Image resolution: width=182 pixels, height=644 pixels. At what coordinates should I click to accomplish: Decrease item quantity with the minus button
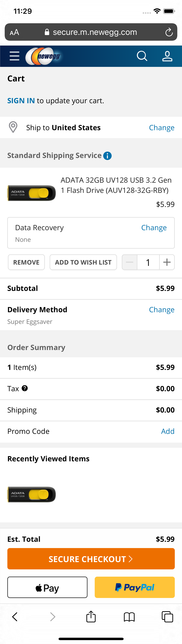point(129,262)
